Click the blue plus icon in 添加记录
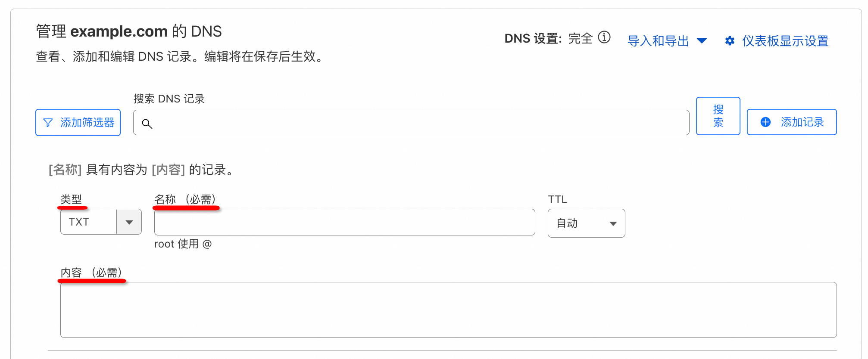Viewport: 868px width, 359px height. coord(765,122)
